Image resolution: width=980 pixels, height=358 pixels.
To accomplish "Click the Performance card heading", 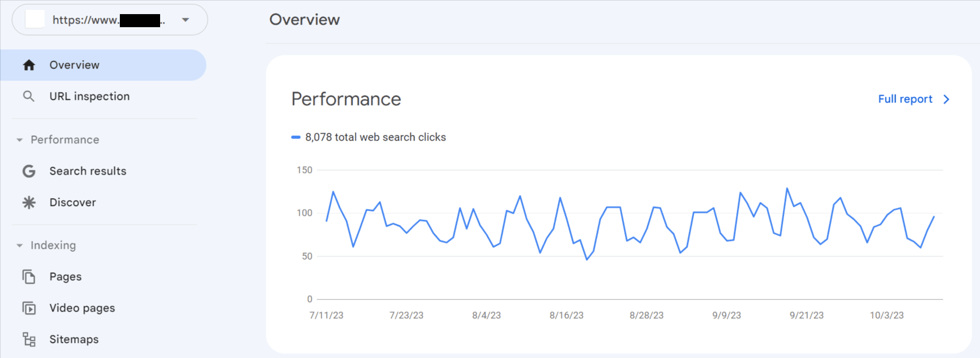I will click(346, 99).
